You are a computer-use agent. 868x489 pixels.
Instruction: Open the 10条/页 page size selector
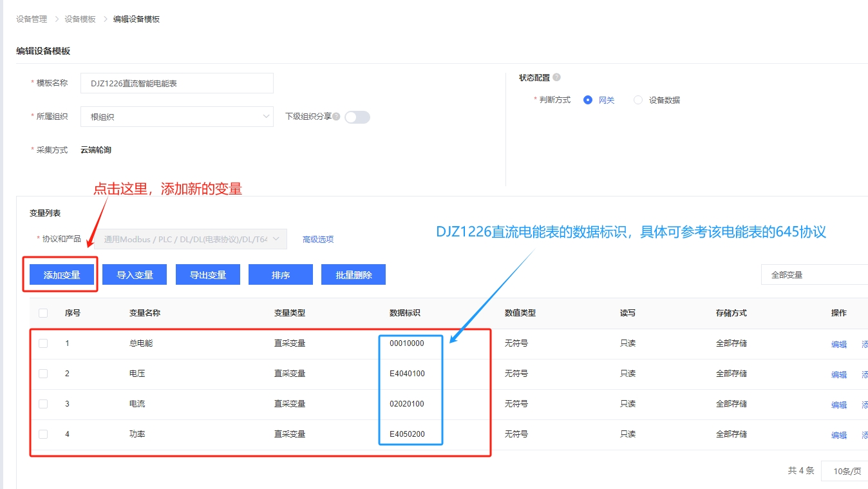click(845, 471)
